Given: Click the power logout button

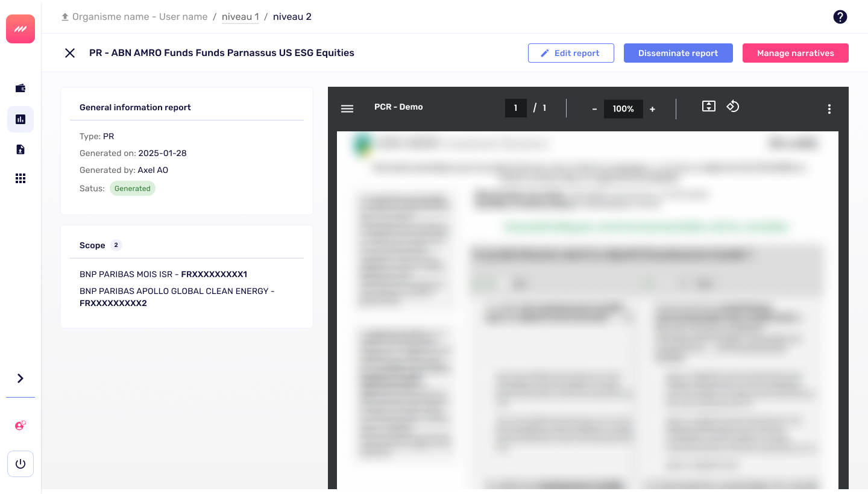Looking at the screenshot, I should pyautogui.click(x=20, y=464).
